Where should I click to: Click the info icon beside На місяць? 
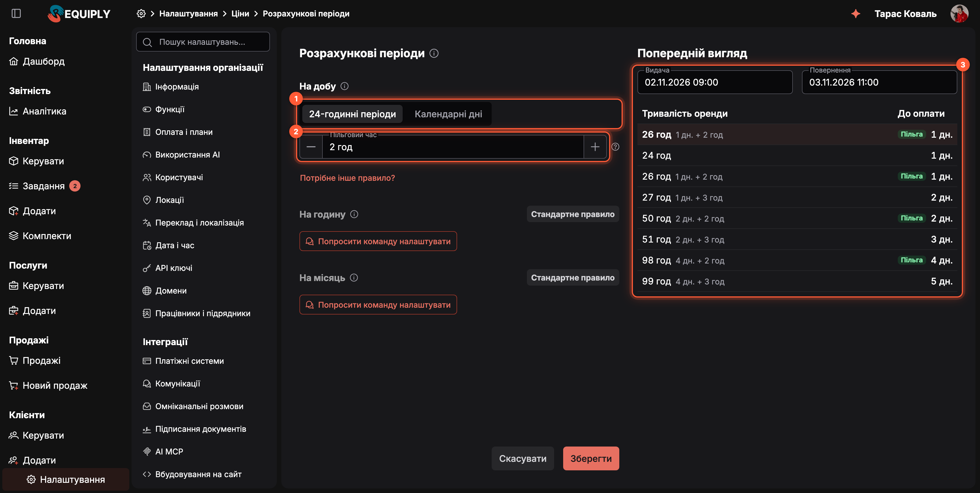pos(353,278)
